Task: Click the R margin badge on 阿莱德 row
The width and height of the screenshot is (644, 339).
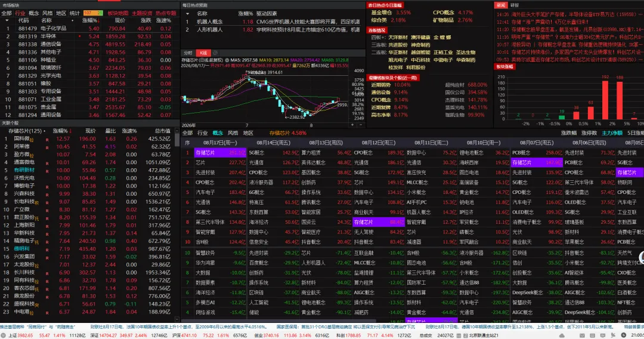Action: [x=47, y=147]
